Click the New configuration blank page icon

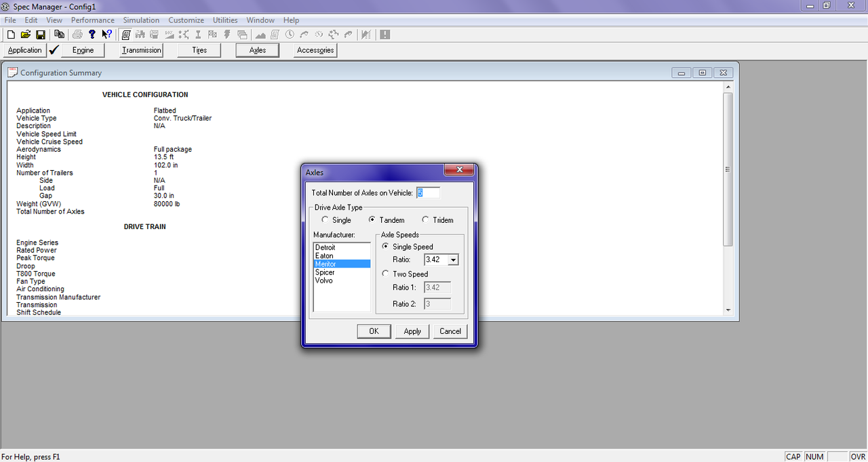[x=11, y=35]
